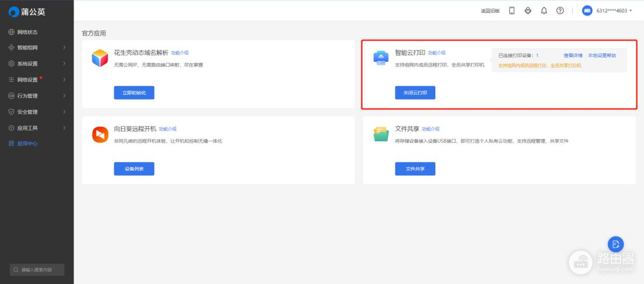Open the 查看详情 link for printers
This screenshot has height=284, width=644.
point(573,56)
